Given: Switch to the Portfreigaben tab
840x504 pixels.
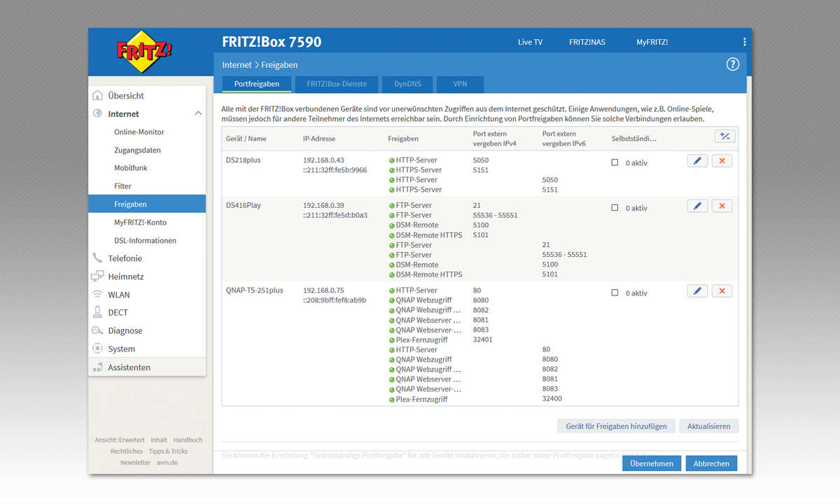Looking at the screenshot, I should pos(257,84).
